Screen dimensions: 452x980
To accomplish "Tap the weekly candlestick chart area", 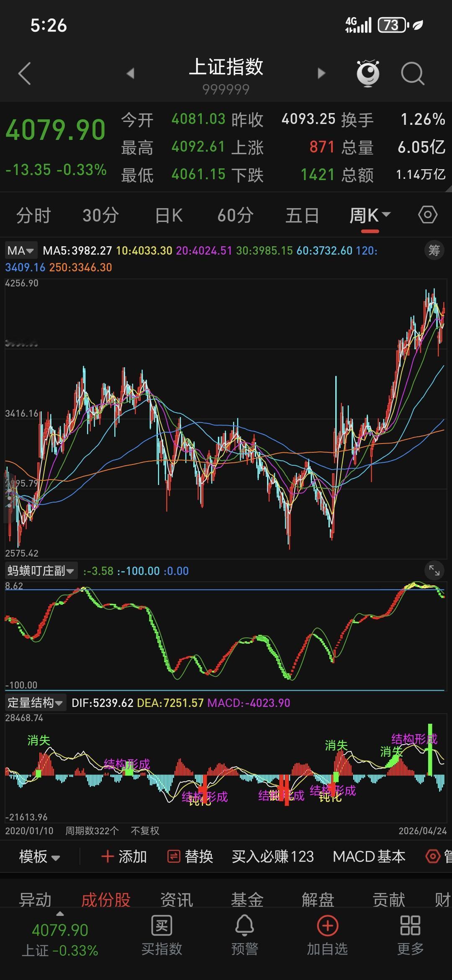I will 225,419.
